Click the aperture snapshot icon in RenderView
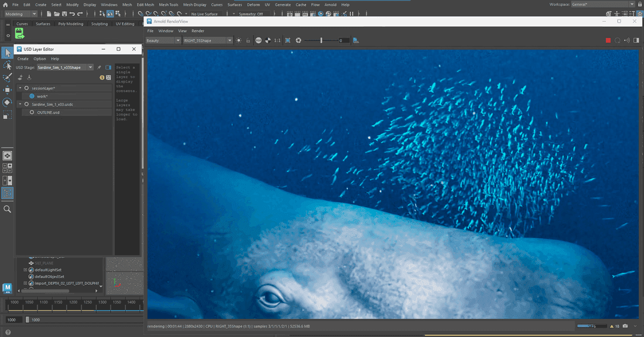 [x=299, y=40]
